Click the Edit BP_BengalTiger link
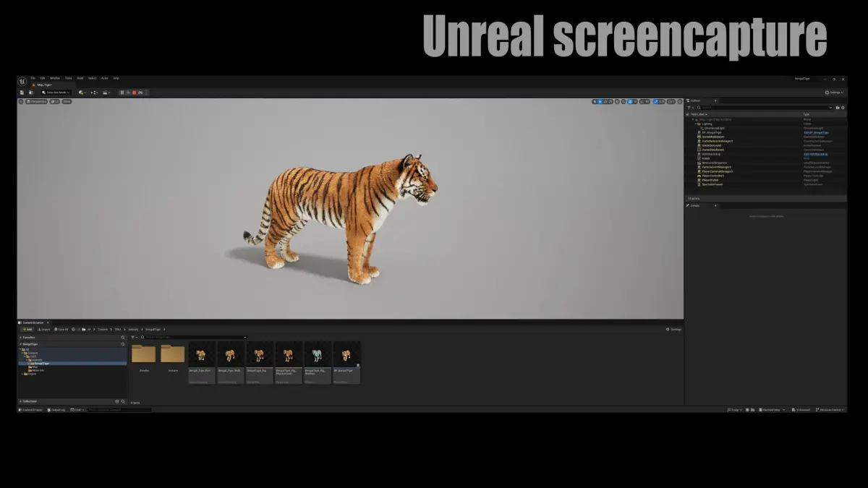 coord(816,132)
